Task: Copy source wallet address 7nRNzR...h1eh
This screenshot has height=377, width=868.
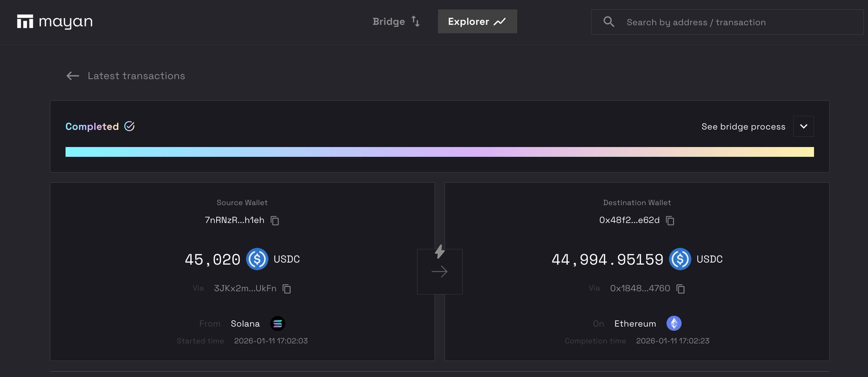Action: pyautogui.click(x=275, y=221)
